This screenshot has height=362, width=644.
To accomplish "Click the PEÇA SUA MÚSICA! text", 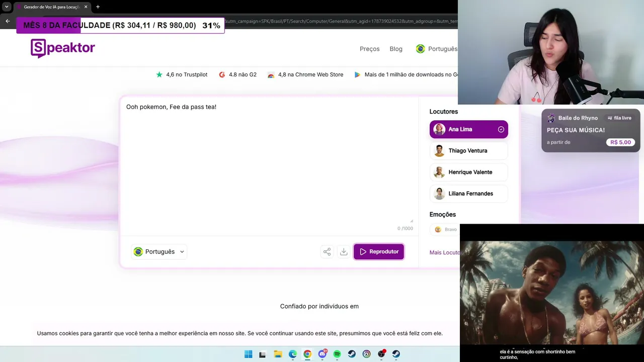I will point(576,130).
